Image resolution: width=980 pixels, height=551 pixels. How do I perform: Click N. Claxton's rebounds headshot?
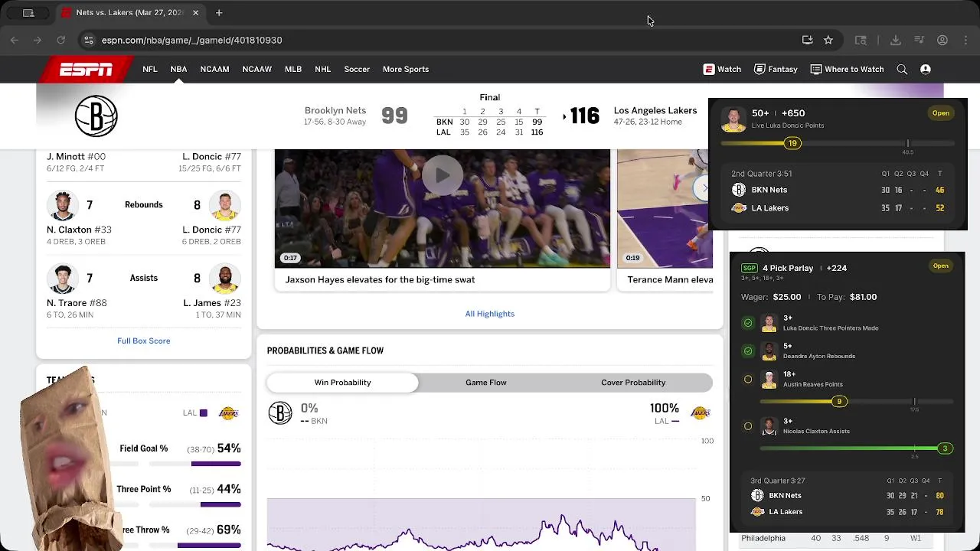click(x=63, y=205)
